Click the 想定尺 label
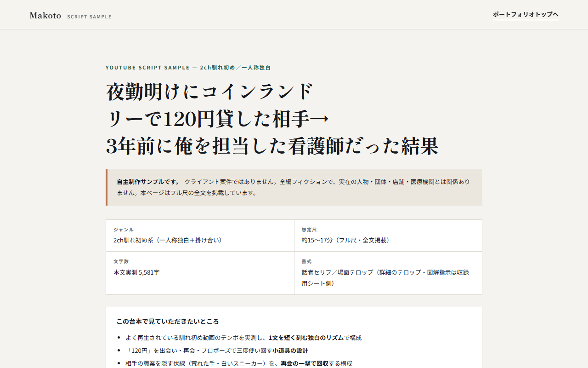Image resolution: width=588 pixels, height=368 pixels. 309,230
